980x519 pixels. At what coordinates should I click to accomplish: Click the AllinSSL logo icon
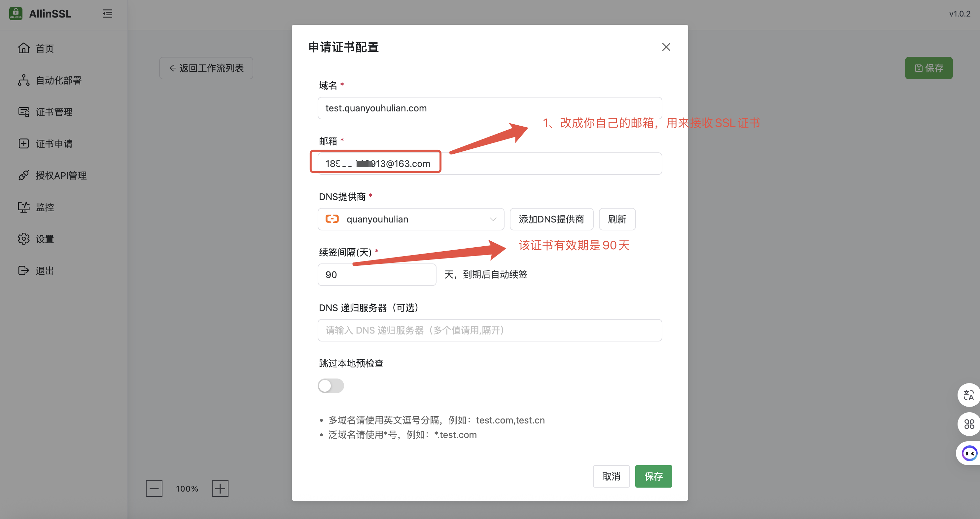pyautogui.click(x=16, y=13)
